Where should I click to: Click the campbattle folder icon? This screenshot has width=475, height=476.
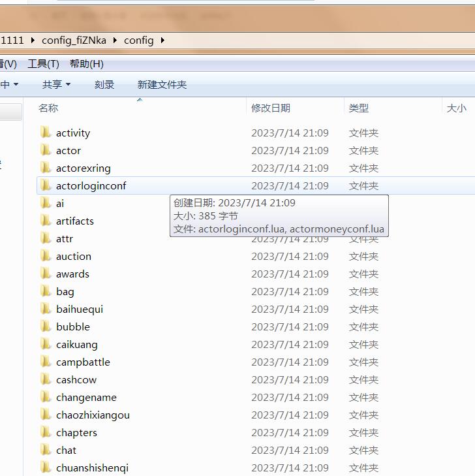click(46, 362)
